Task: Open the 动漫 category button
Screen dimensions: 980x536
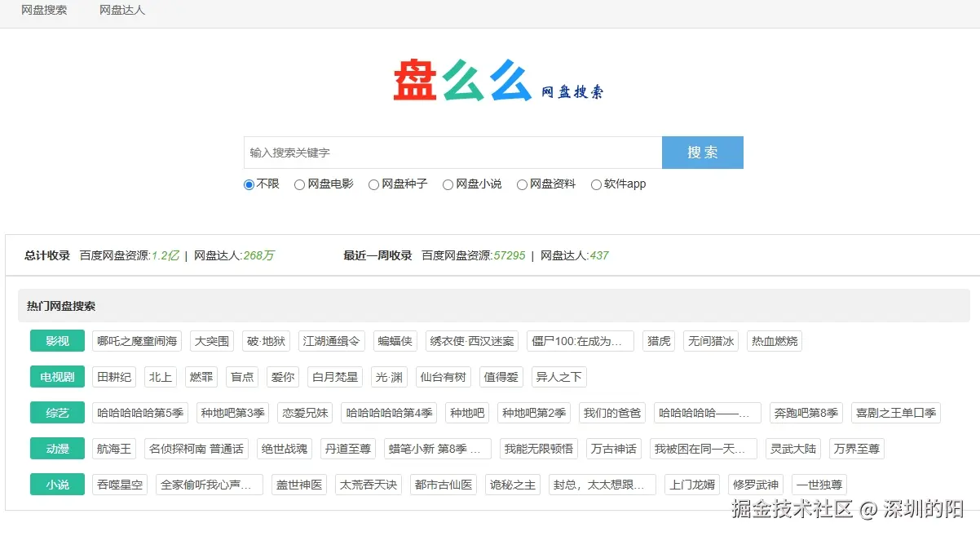Action: point(57,449)
